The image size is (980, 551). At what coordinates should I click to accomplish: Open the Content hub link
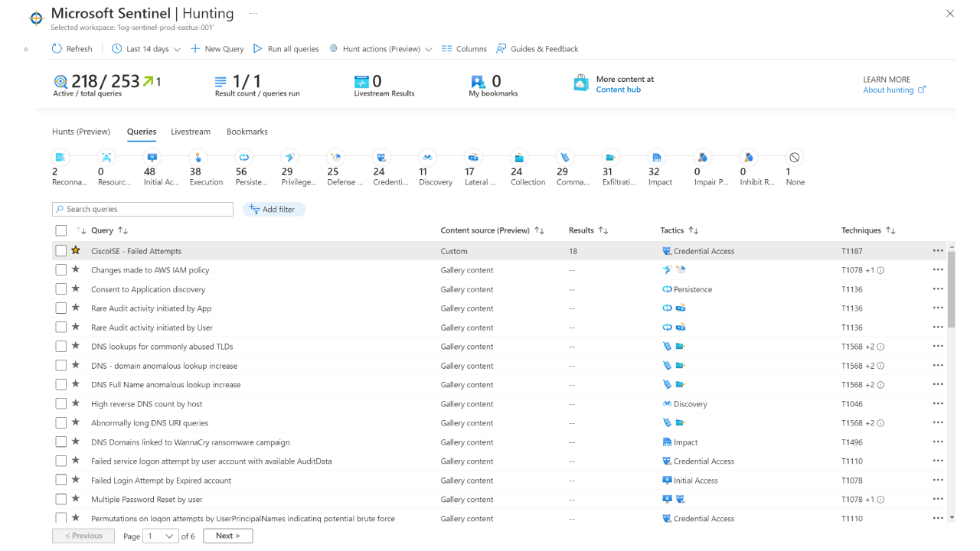pos(619,90)
